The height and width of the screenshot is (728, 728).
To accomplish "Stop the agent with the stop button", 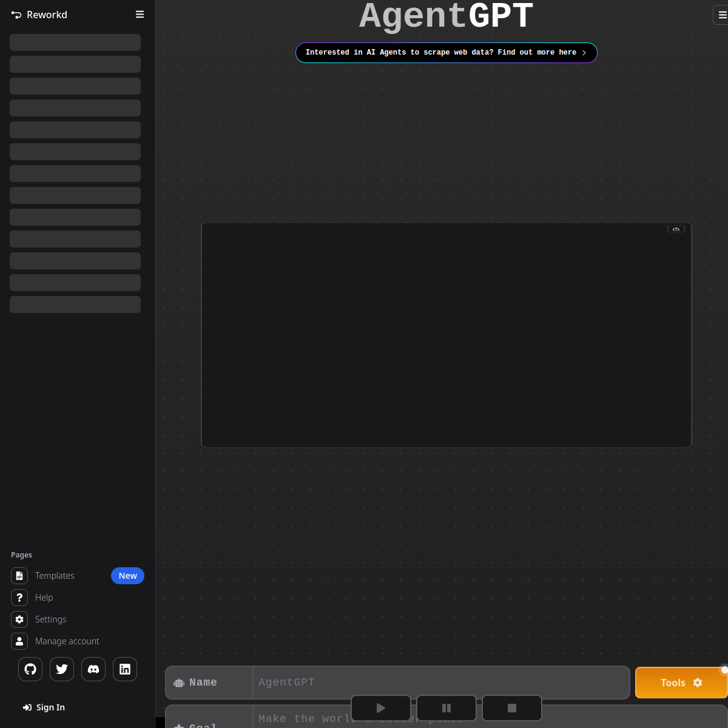I will [x=512, y=708].
